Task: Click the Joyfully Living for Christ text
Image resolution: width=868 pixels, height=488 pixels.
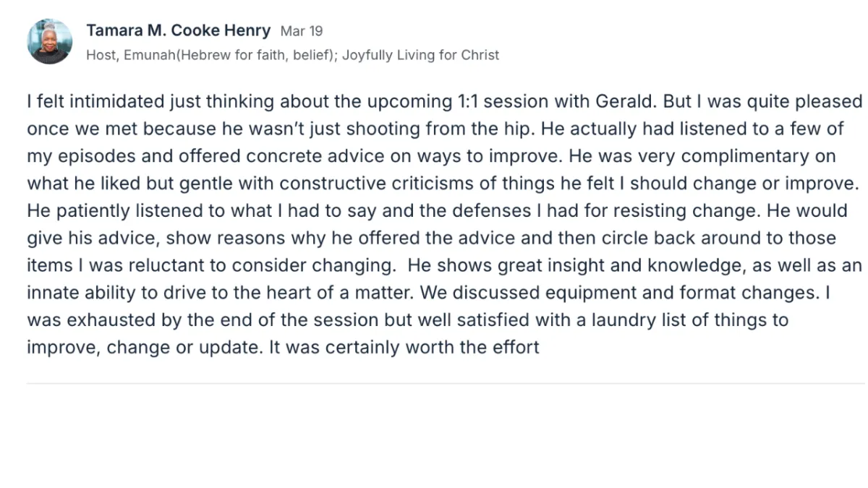Action: click(x=420, y=55)
